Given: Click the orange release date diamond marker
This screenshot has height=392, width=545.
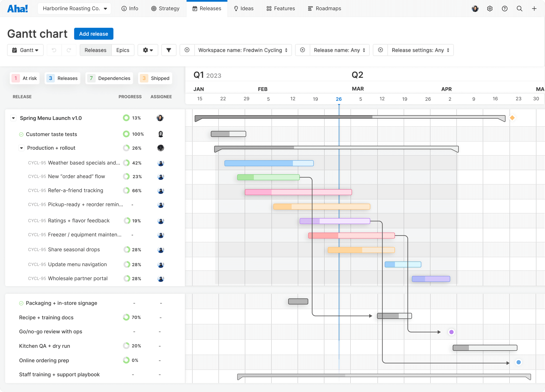Looking at the screenshot, I should tap(512, 118).
